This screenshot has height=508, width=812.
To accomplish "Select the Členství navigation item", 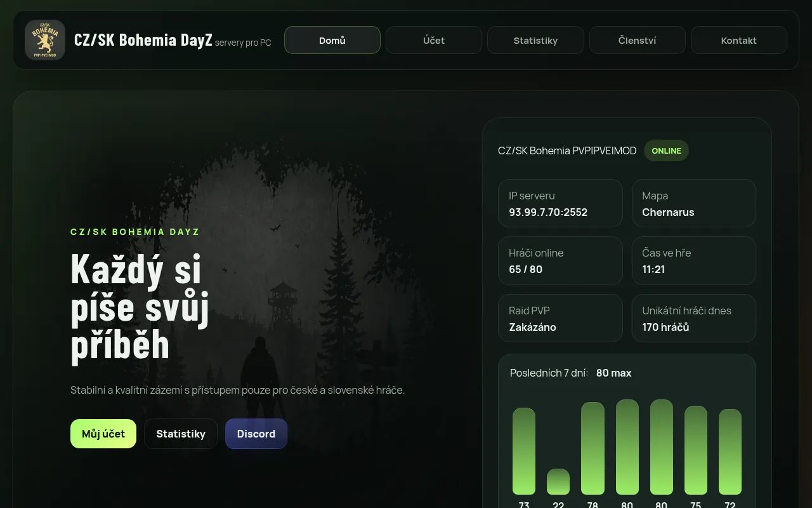I will coord(638,40).
